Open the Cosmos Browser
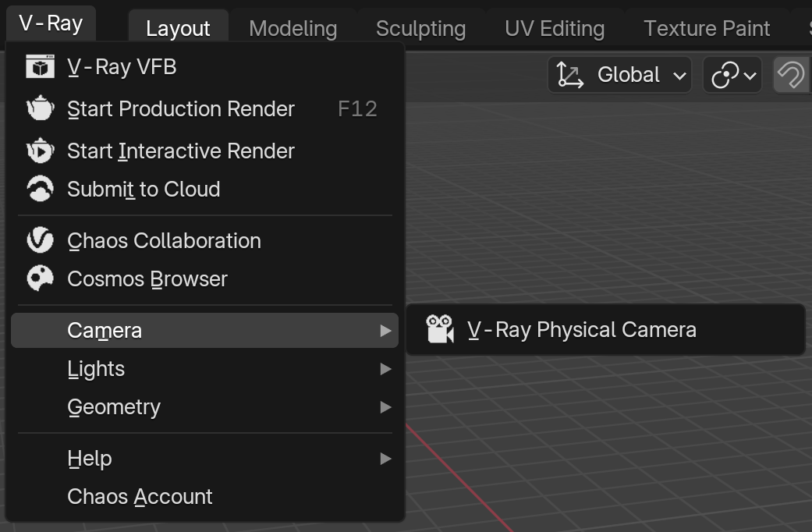Viewport: 812px width, 532px height. 204,279
